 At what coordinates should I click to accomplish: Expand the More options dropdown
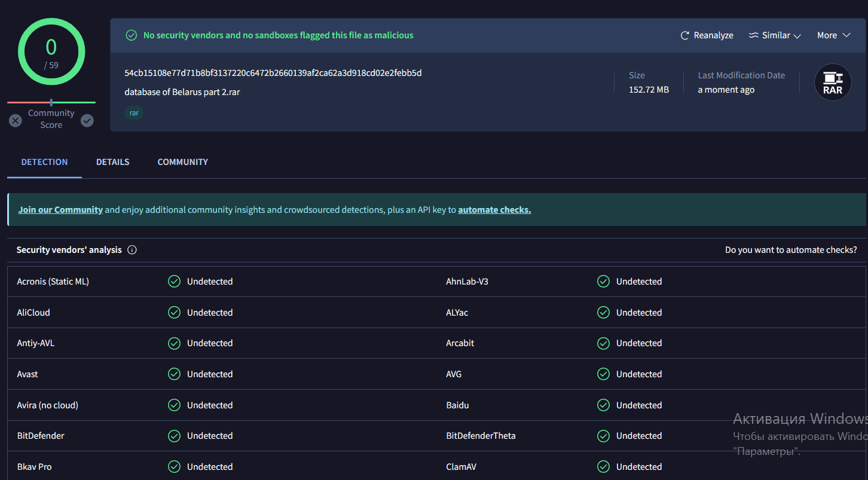pos(833,36)
